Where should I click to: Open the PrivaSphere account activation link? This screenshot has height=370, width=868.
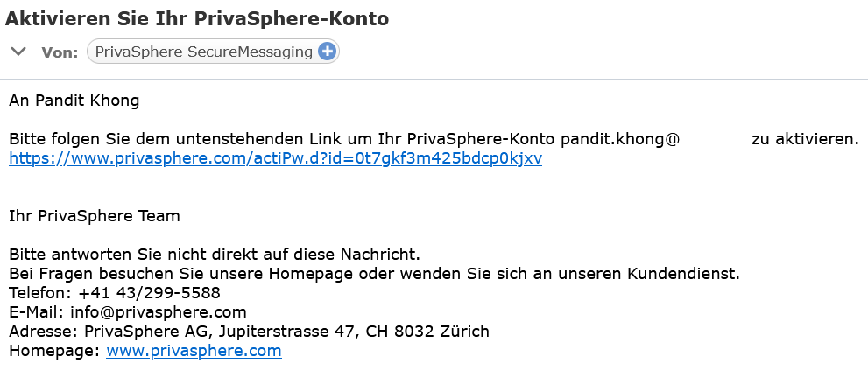pos(275,158)
